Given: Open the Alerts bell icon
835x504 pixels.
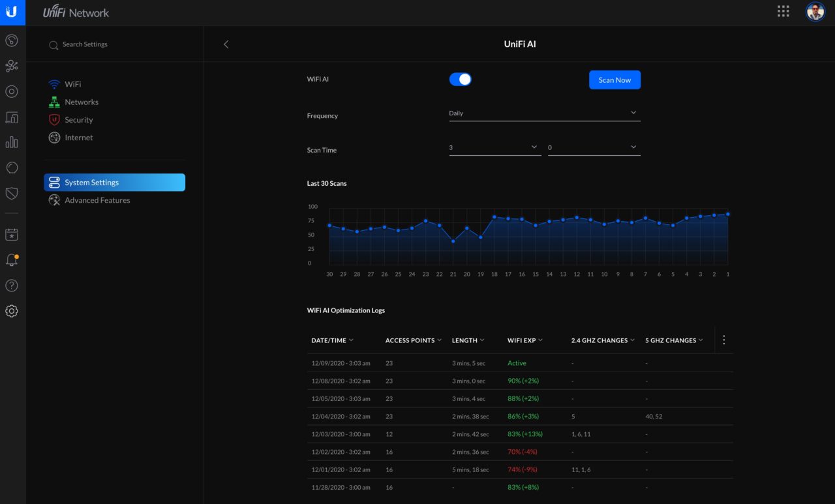Looking at the screenshot, I should [12, 259].
